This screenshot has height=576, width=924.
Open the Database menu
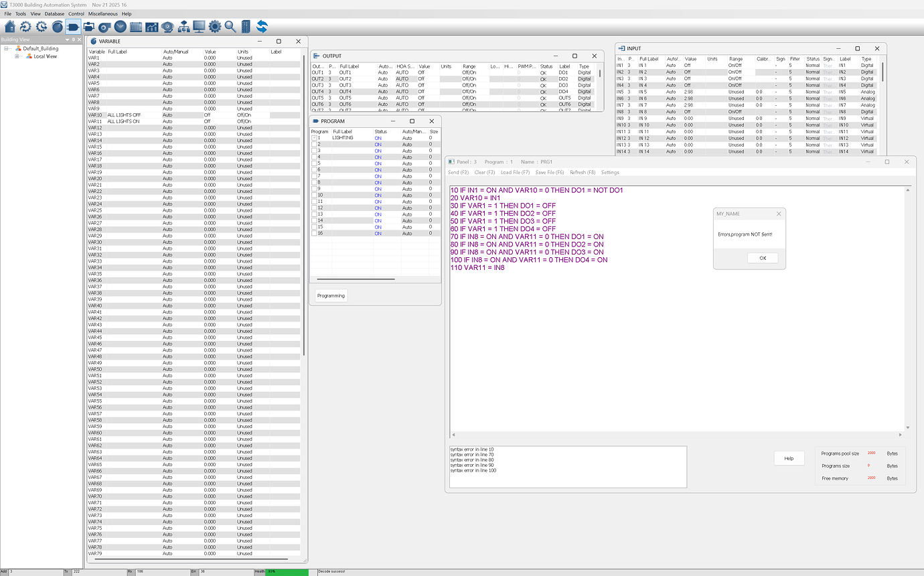tap(54, 13)
